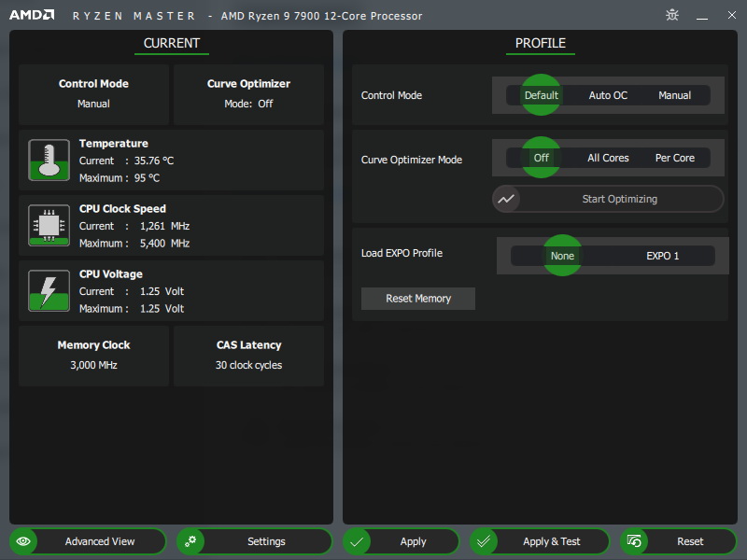Click current clock speed 1,261 MHz
The height and width of the screenshot is (560, 747).
(165, 226)
